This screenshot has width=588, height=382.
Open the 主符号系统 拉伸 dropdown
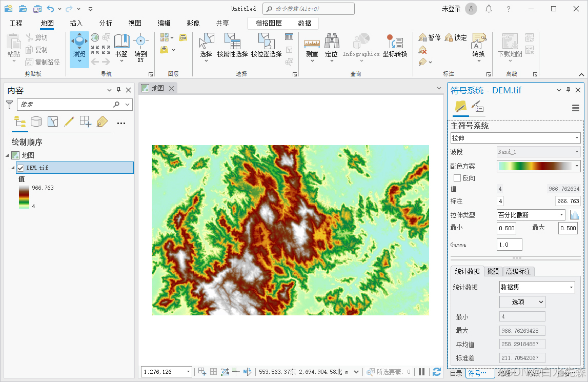515,138
